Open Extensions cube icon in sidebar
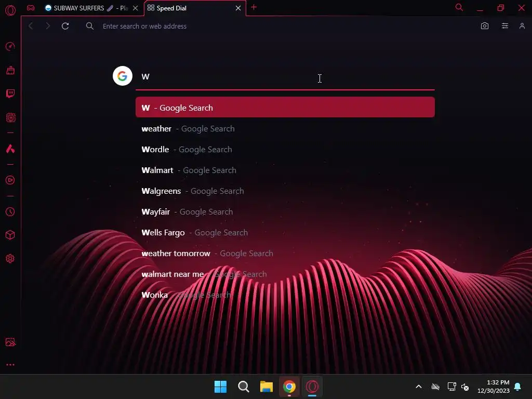 pos(10,235)
